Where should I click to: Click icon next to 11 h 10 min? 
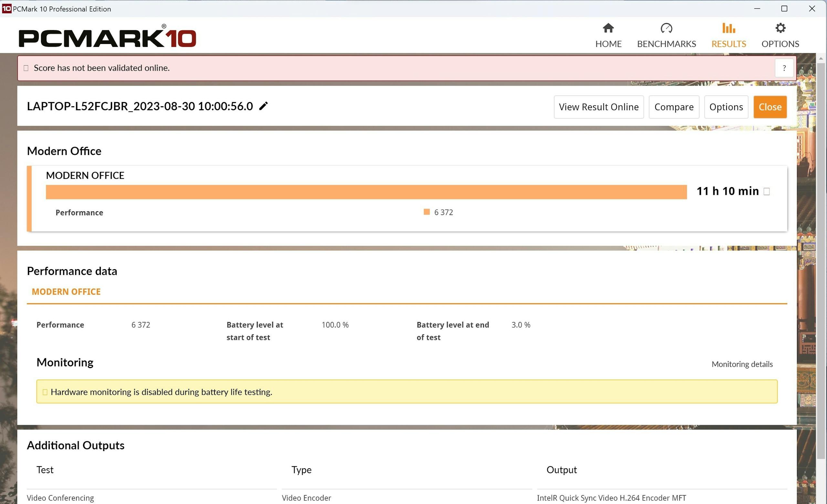tap(767, 192)
